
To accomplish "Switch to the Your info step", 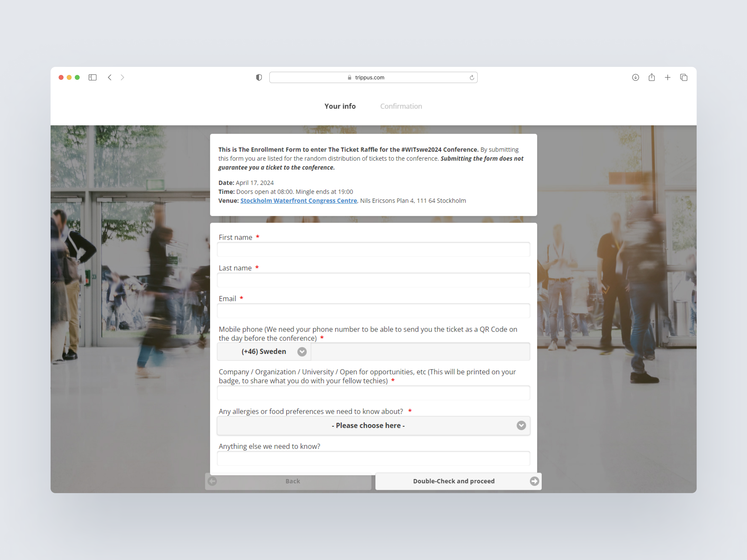I will tap(340, 106).
